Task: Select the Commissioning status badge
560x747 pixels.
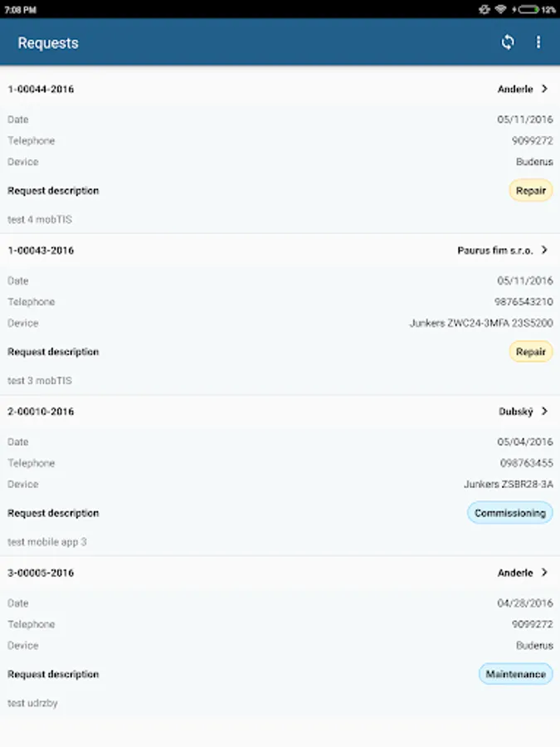Action: coord(509,513)
